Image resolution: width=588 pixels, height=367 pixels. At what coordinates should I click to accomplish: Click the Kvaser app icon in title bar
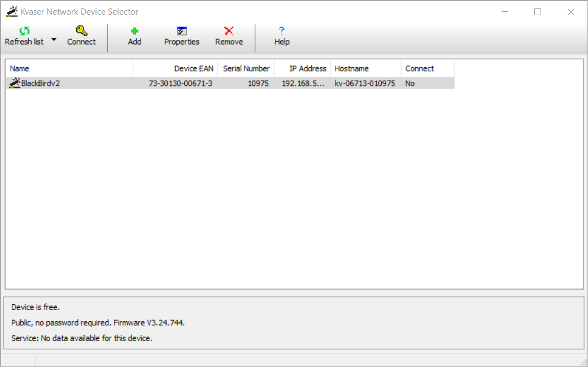click(12, 11)
